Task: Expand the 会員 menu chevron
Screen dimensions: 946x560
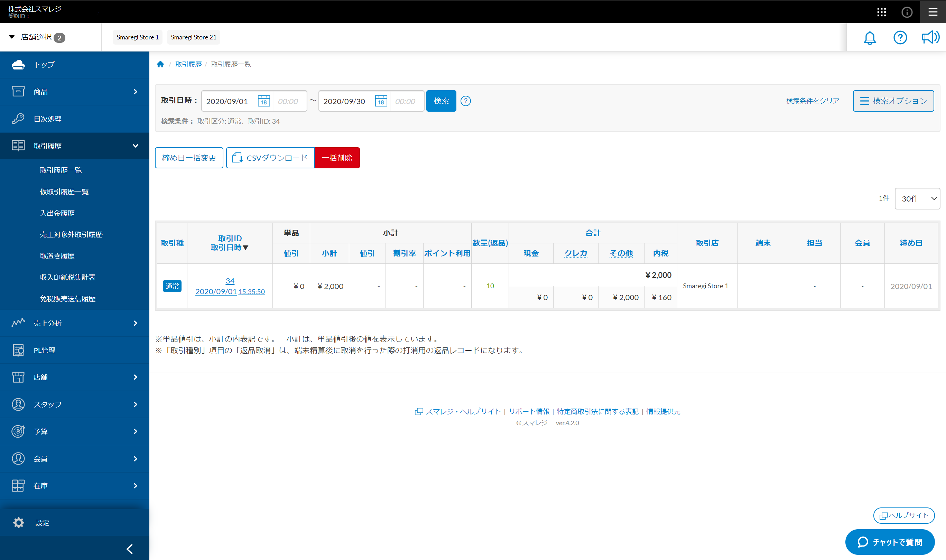Action: 136,458
